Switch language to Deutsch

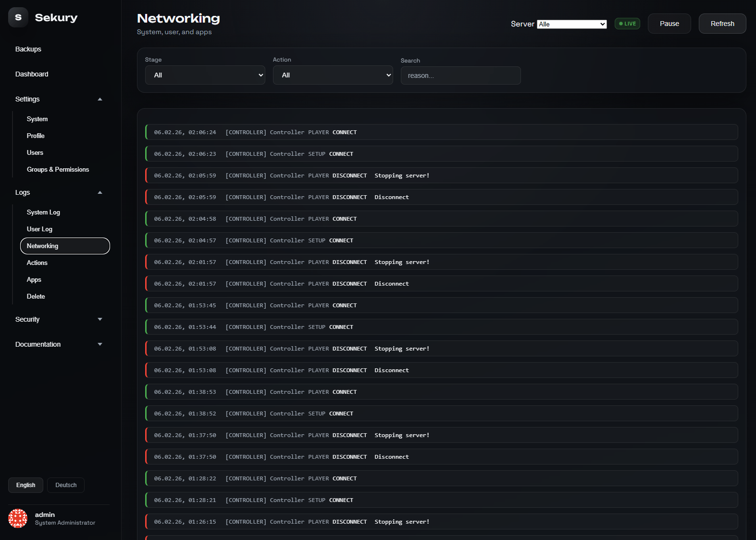tap(66, 485)
